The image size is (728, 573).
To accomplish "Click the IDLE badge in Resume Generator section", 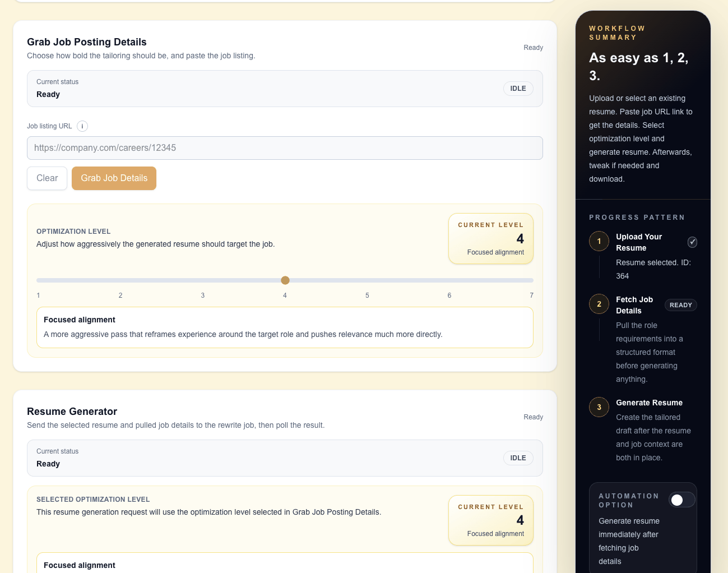I will pos(518,458).
